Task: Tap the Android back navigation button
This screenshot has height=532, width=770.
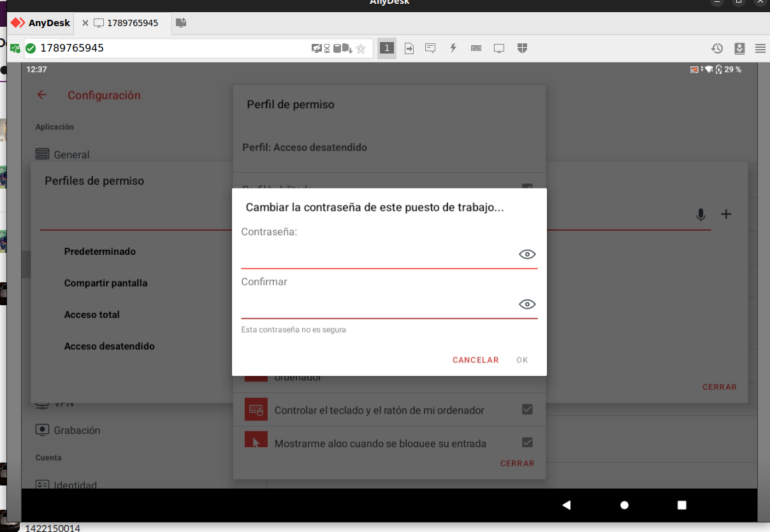Action: [566, 505]
